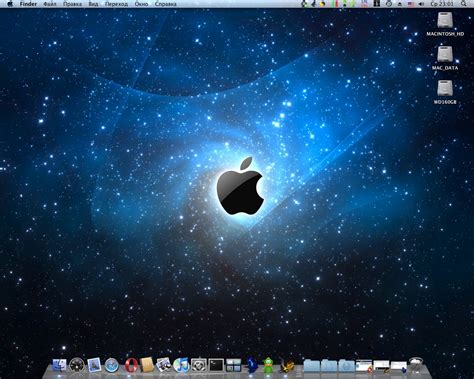Screen dimensions: 474x379
Task: Open the Spaces icon in Dock
Action: 233,366
